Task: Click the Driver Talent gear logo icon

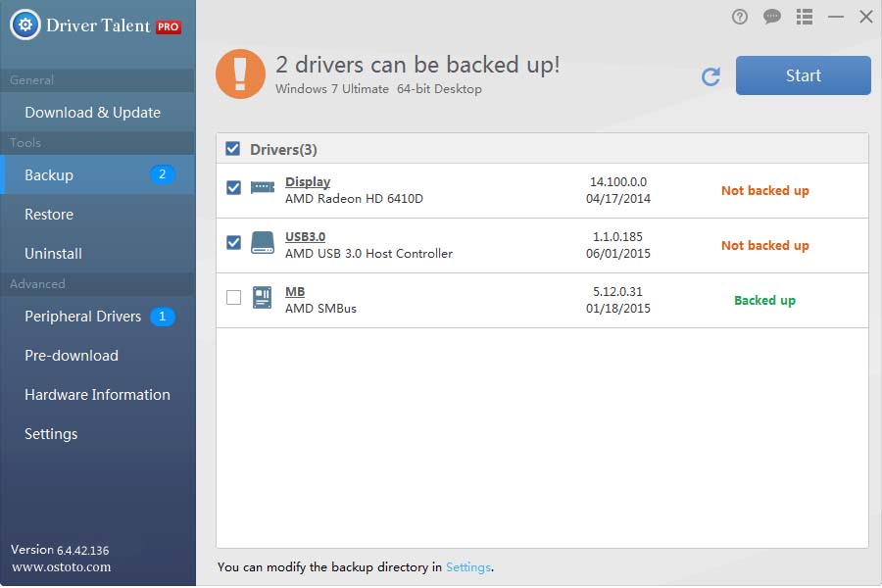Action: [25, 24]
